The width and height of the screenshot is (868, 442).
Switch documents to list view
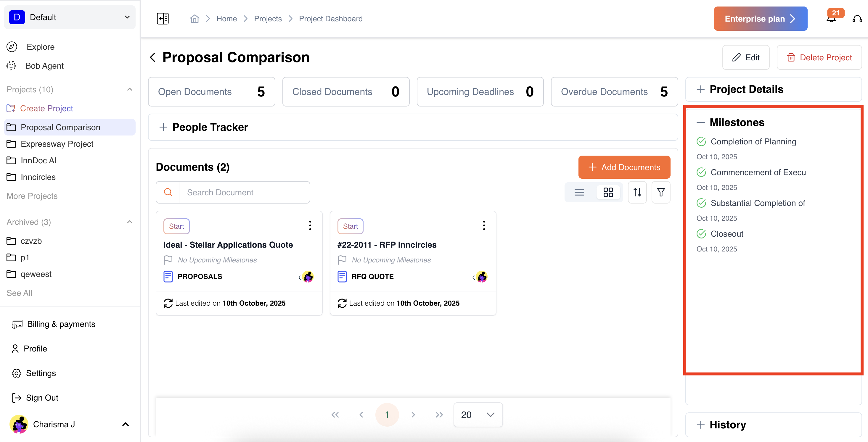pos(579,192)
